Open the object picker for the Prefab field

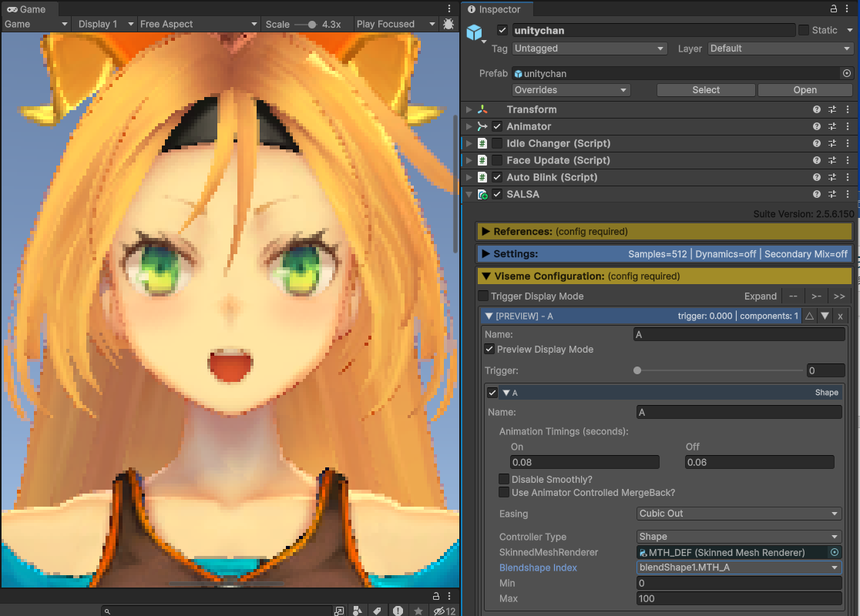coord(847,73)
